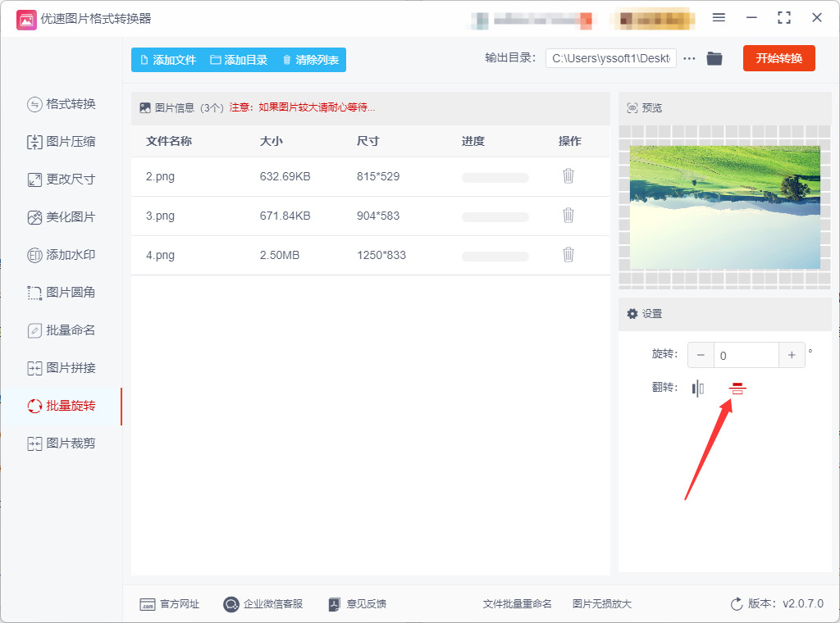Select 图片圆角 rounded corners tab

(x=61, y=292)
